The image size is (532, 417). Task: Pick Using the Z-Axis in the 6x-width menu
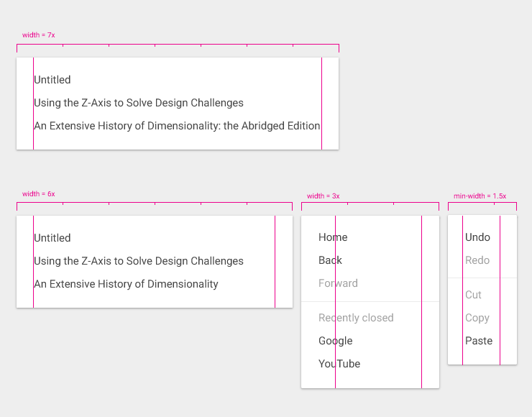pyautogui.click(x=139, y=261)
